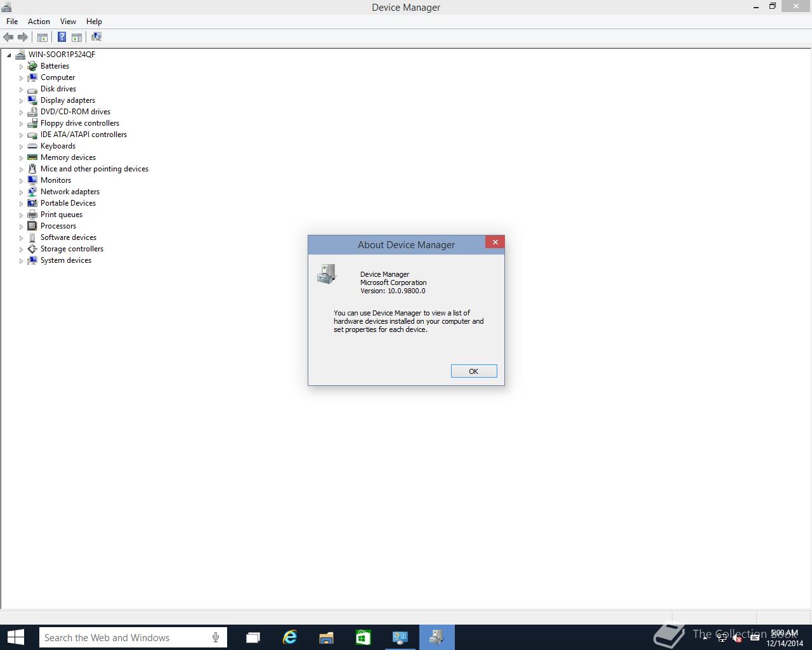Launch Internet Explorer from the taskbar

(x=290, y=637)
